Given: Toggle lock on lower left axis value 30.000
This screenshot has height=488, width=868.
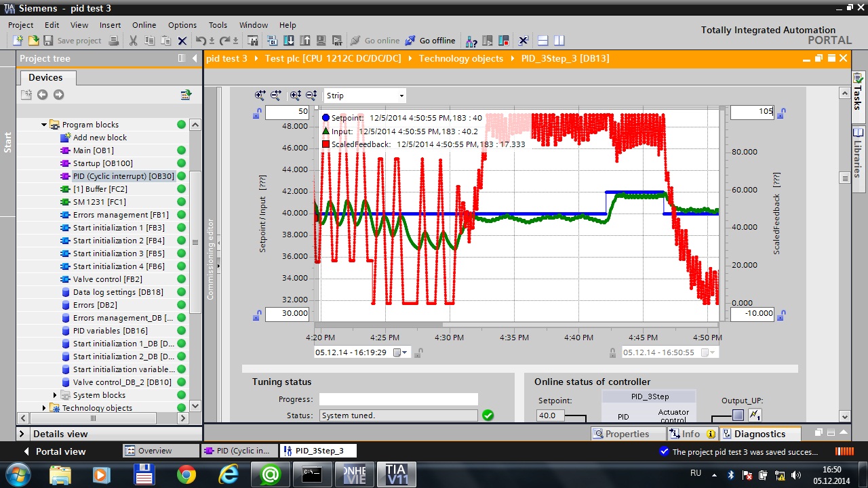Looking at the screenshot, I should point(257,314).
